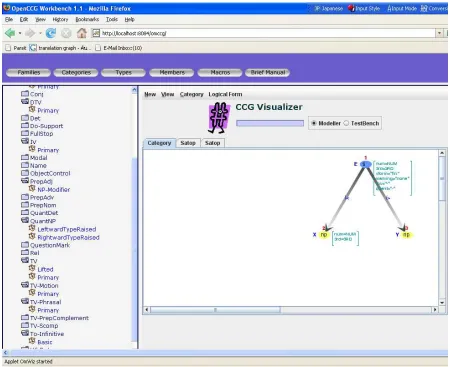
Task: Open the E-Mail Inbox bookmark
Action: pyautogui.click(x=119, y=48)
